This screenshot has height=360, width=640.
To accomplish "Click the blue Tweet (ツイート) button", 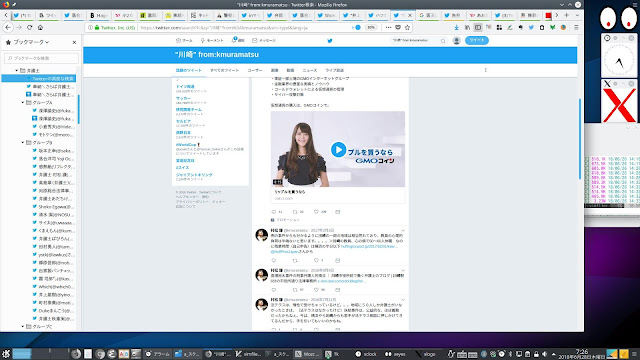I will [x=477, y=40].
